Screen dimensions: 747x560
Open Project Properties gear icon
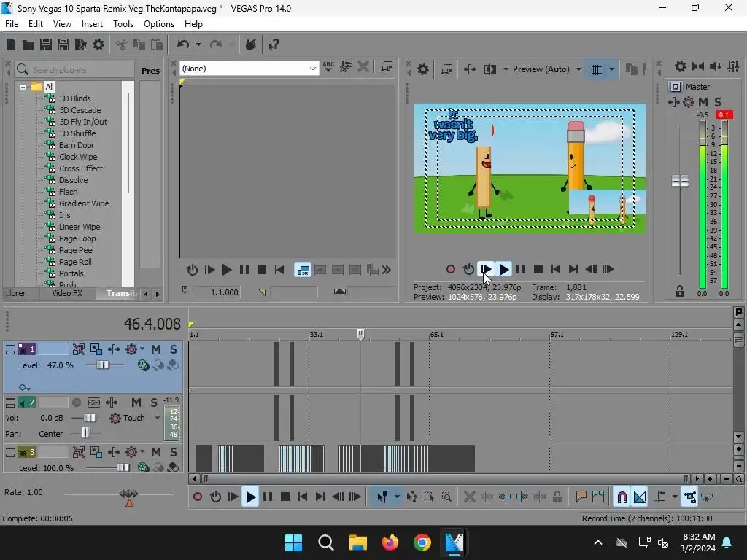[98, 44]
